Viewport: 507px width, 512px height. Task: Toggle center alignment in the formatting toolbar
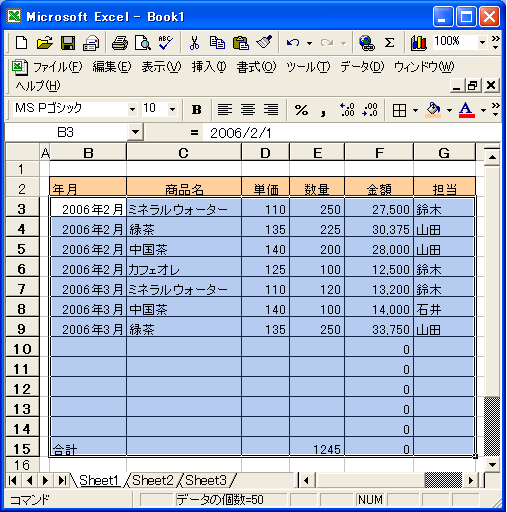click(248, 110)
